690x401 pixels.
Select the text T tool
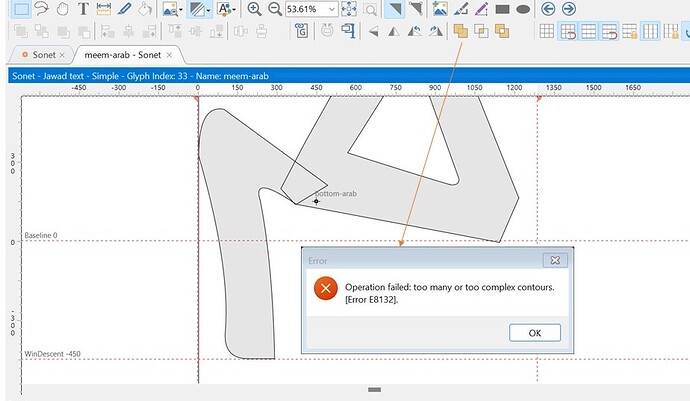coord(83,9)
